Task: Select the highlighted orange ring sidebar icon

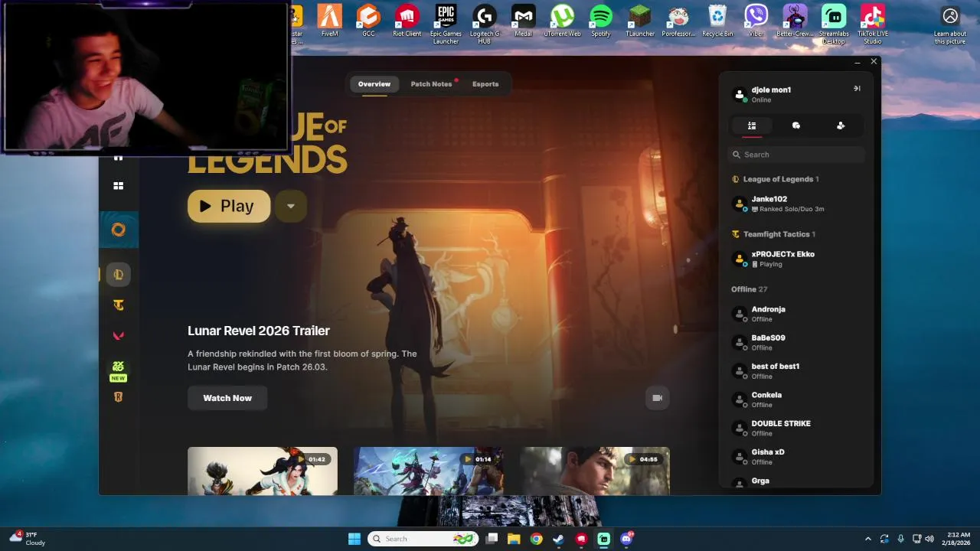Action: coord(119,230)
